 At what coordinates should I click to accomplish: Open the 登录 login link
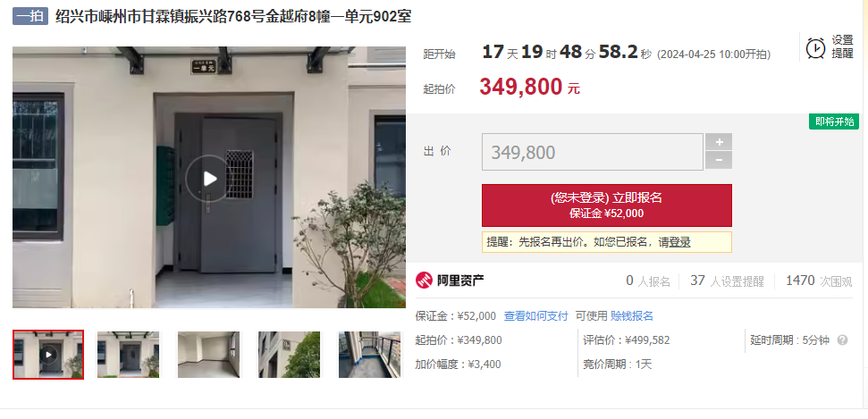(x=679, y=242)
